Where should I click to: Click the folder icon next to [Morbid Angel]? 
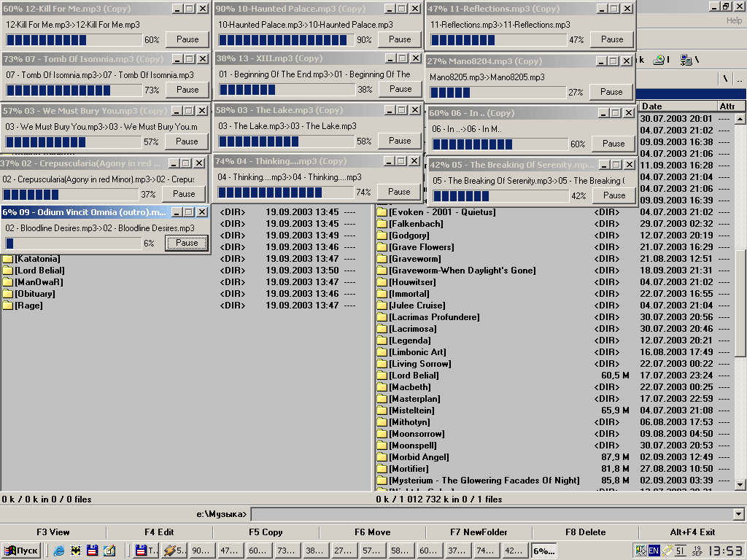[x=382, y=457]
